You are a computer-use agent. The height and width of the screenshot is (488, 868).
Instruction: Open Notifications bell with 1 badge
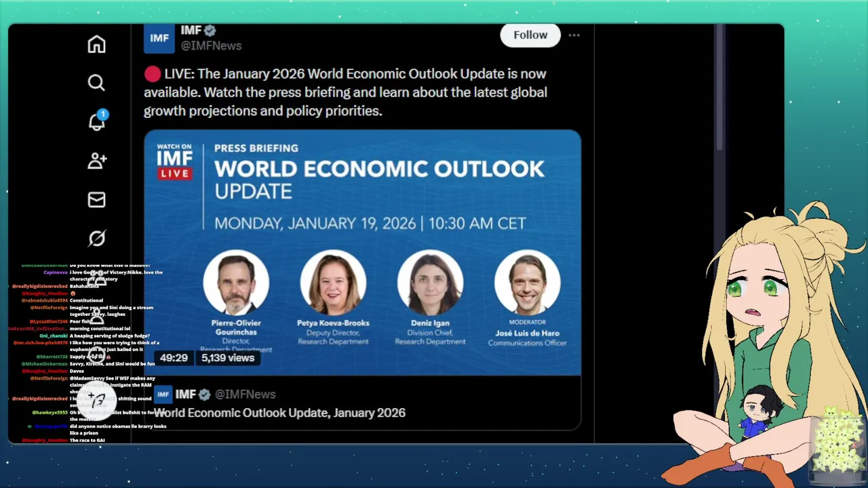[x=97, y=121]
